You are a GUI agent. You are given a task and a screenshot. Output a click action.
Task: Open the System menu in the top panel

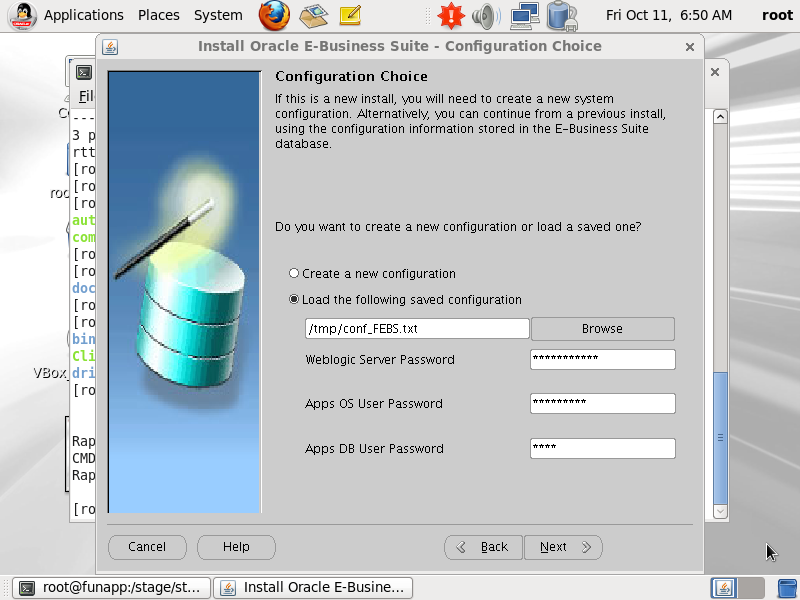point(218,15)
